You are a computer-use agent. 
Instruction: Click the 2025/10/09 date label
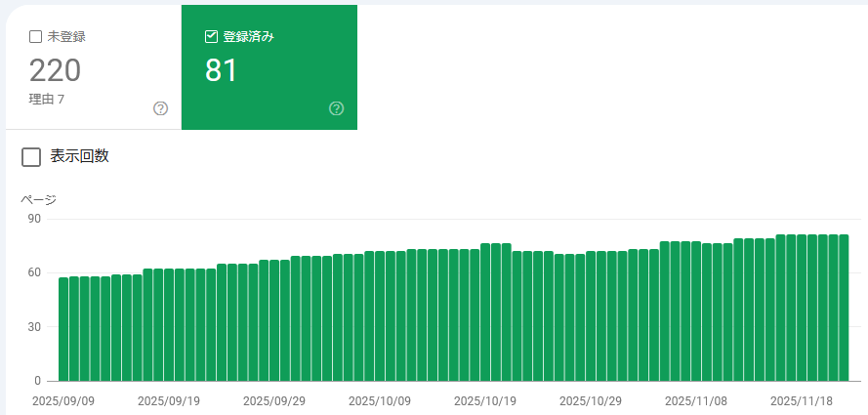[x=380, y=400]
